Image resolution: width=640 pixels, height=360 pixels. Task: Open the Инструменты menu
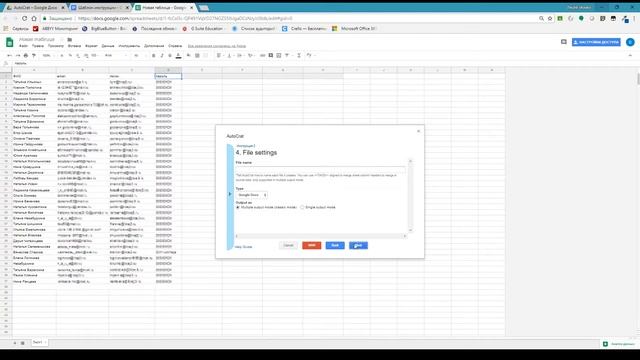[x=129, y=46]
